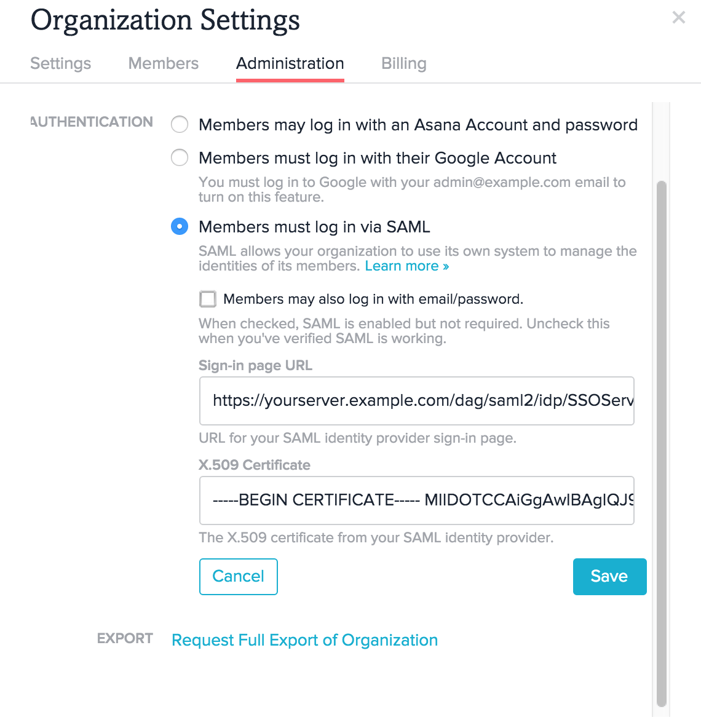Viewport: 701px width, 728px height.
Task: Close the Organization Settings dialog
Action: (678, 17)
